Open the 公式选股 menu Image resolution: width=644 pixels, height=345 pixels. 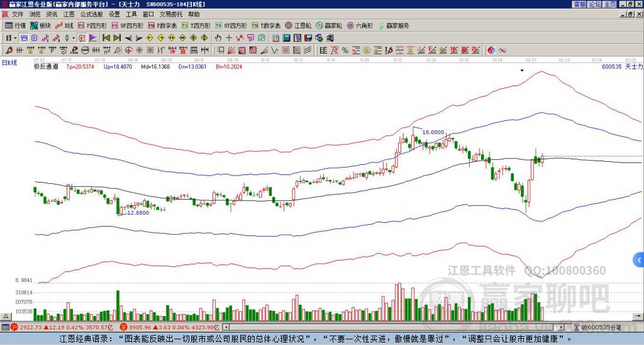click(x=91, y=14)
